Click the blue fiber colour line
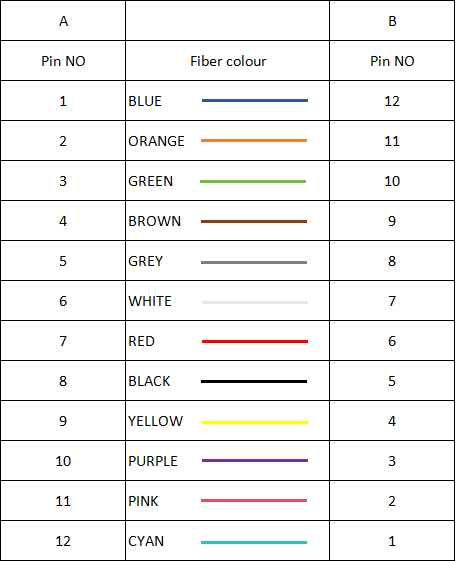 pyautogui.click(x=255, y=101)
